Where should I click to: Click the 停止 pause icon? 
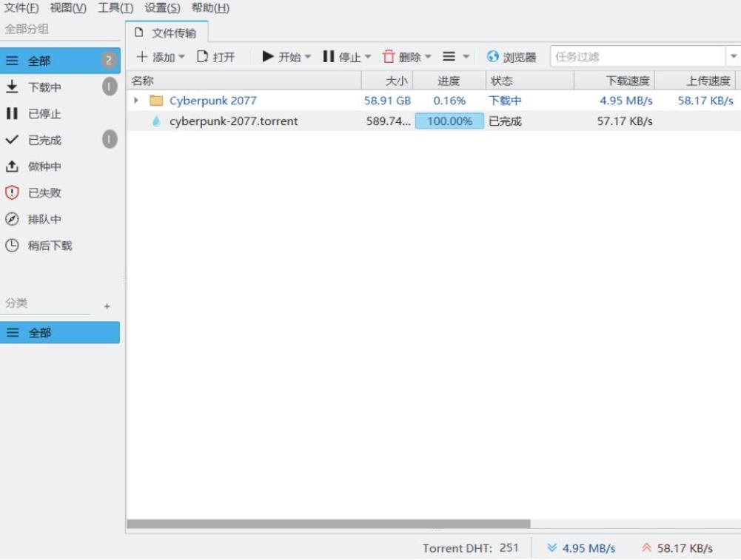pyautogui.click(x=329, y=56)
